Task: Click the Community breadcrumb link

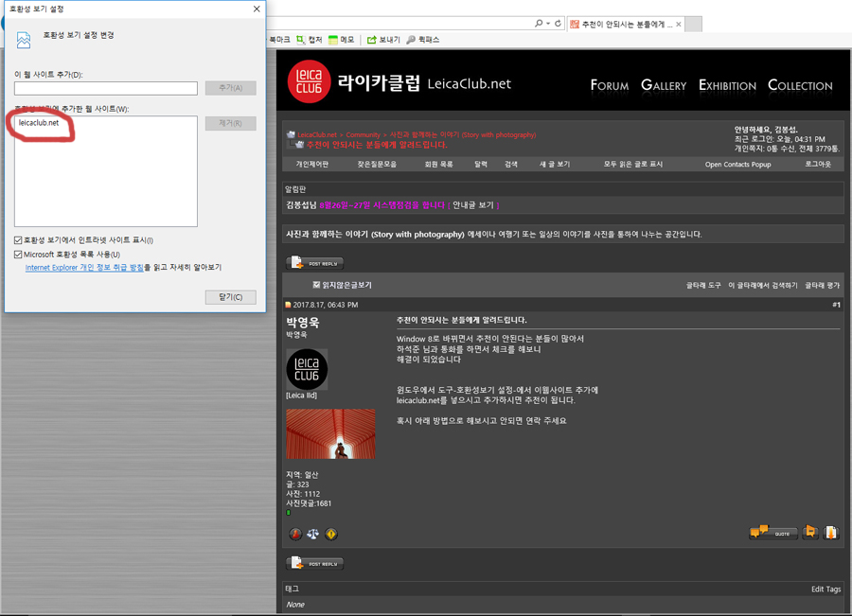Action: pos(363,134)
